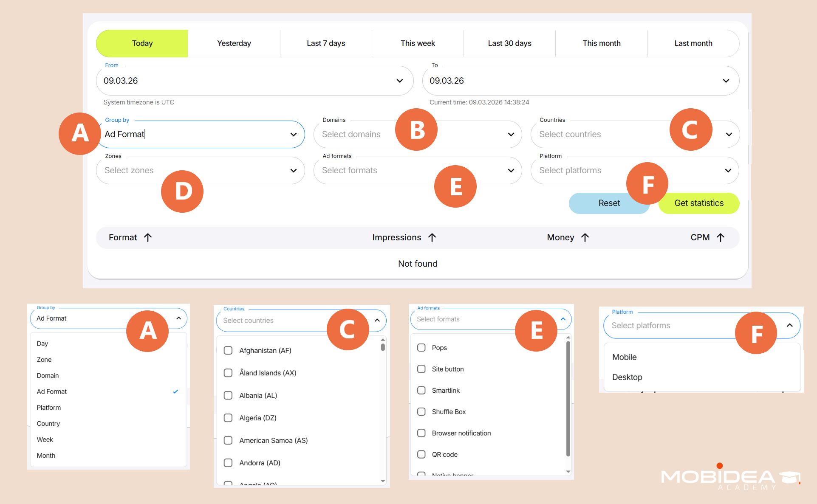Choose Country in Group by list

click(48, 423)
